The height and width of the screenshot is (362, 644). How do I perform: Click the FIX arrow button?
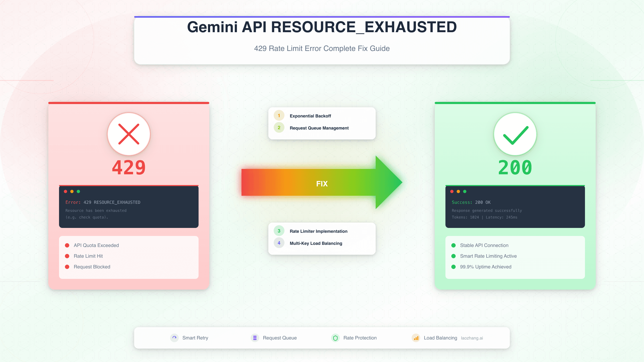(322, 183)
